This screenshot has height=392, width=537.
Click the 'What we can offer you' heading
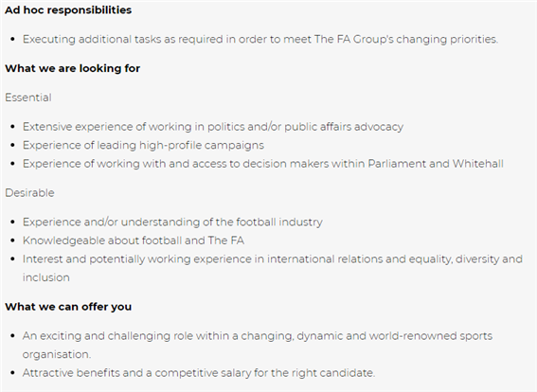pos(68,307)
